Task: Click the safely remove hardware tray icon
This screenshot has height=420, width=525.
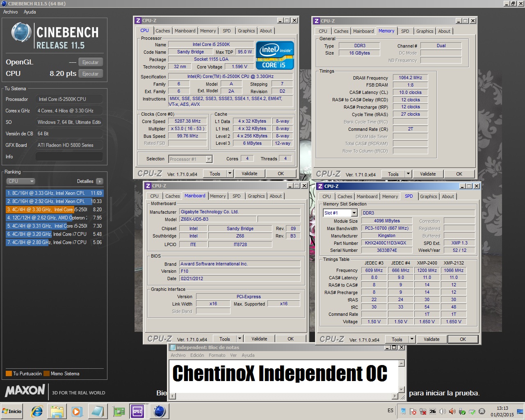Action: pyautogui.click(x=462, y=411)
